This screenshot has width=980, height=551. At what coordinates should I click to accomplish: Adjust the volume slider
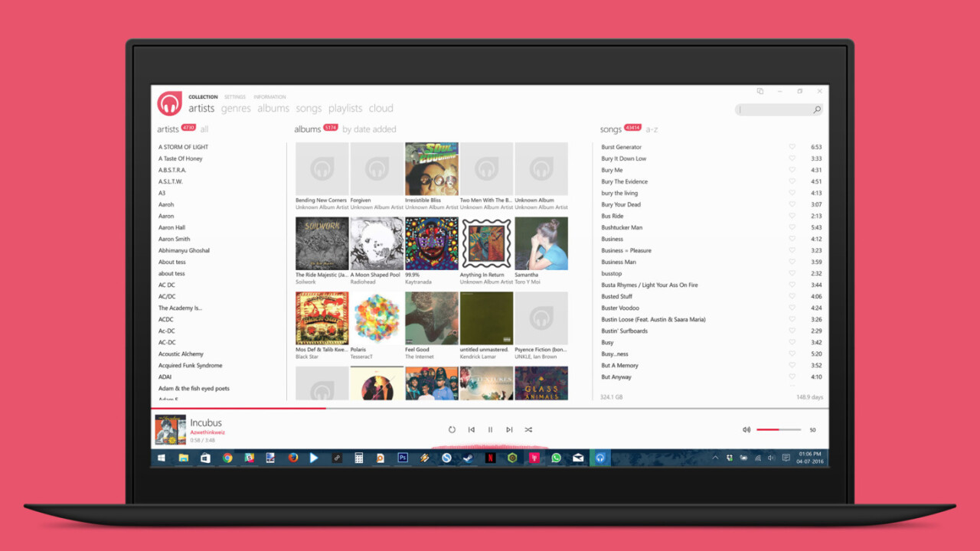pyautogui.click(x=779, y=430)
